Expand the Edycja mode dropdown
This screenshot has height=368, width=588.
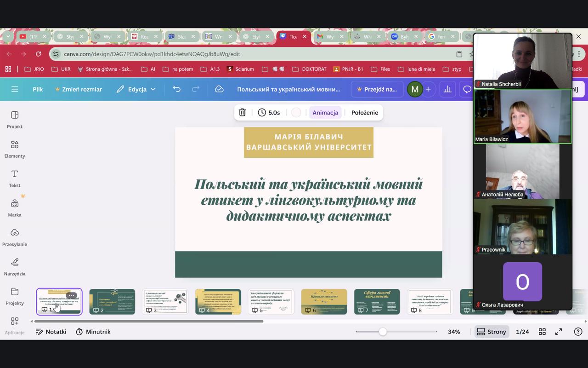pyautogui.click(x=136, y=89)
